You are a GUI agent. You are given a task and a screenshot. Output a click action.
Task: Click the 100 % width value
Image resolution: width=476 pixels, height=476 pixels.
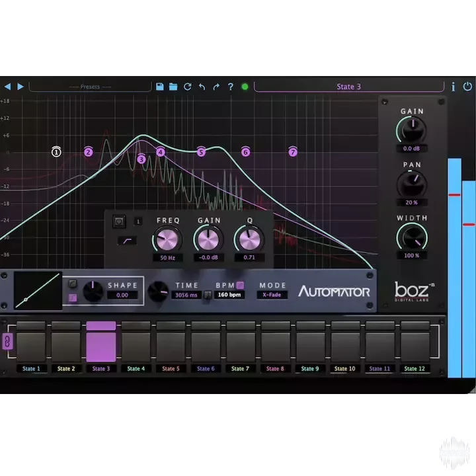412,255
